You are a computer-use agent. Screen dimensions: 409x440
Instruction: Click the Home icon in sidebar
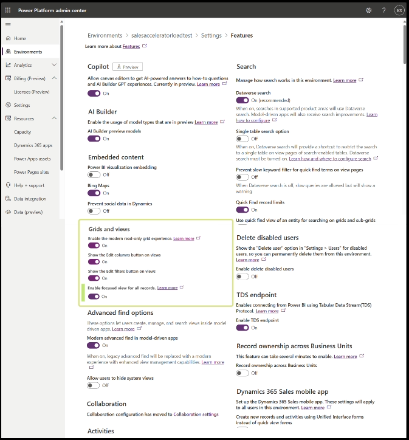pyautogui.click(x=8, y=38)
